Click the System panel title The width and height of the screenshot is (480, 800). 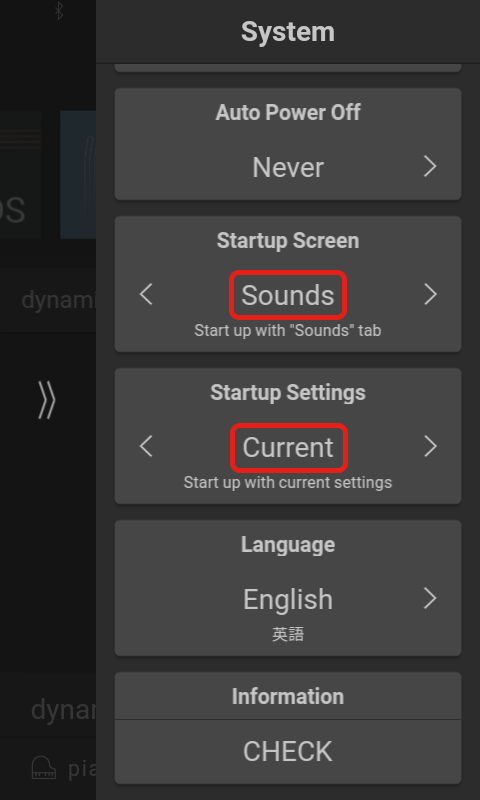click(x=288, y=32)
